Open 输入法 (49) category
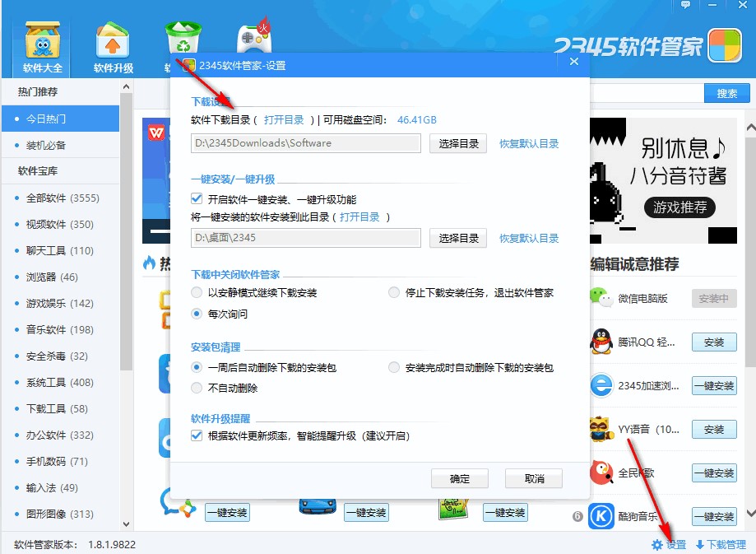Viewport: 756px width, 554px height. click(60, 487)
